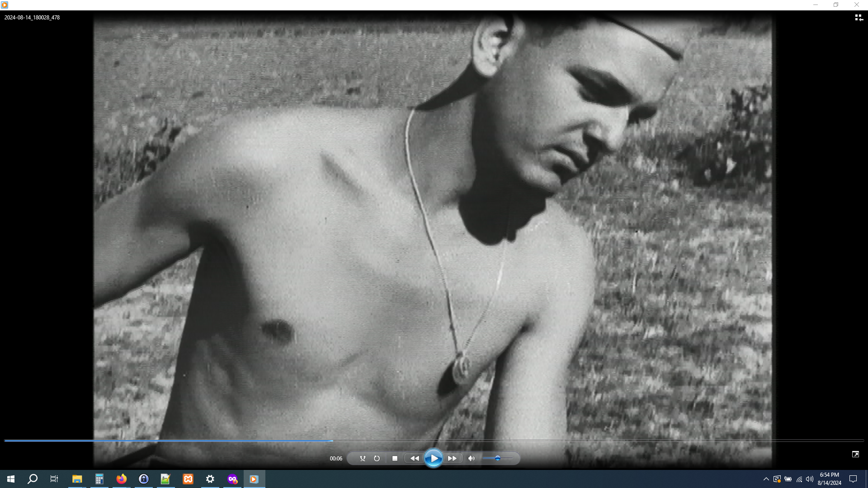Open the clock showing 6:54 PM

[x=829, y=479]
